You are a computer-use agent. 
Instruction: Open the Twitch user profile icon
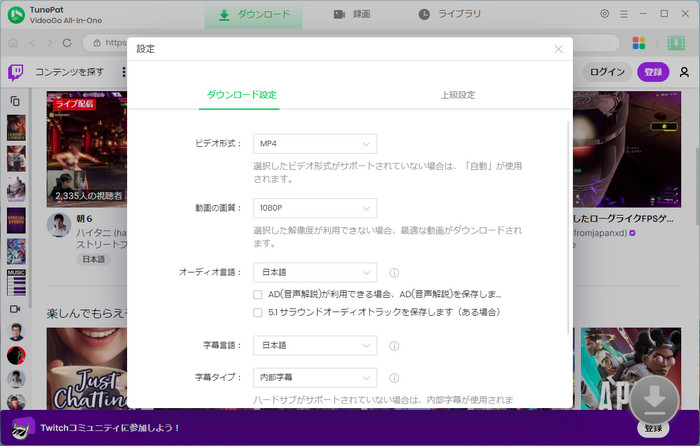[684, 72]
